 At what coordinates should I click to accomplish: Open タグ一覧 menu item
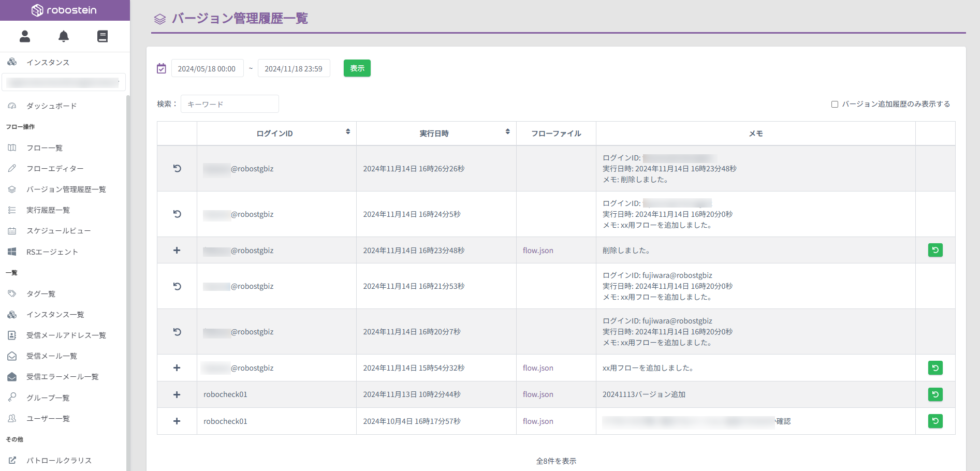(40, 293)
